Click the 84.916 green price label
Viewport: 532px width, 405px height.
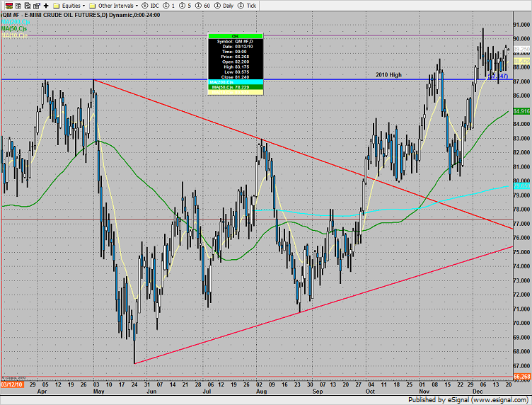pyautogui.click(x=522, y=111)
